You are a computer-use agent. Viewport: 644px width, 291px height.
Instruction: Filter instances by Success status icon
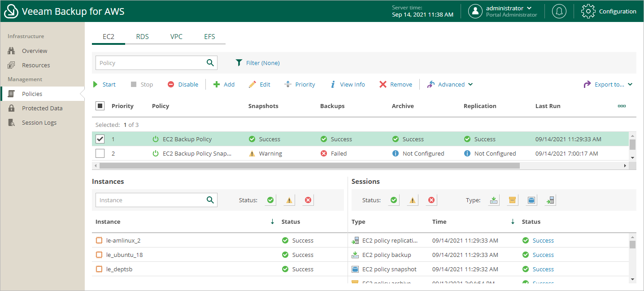pos(270,200)
